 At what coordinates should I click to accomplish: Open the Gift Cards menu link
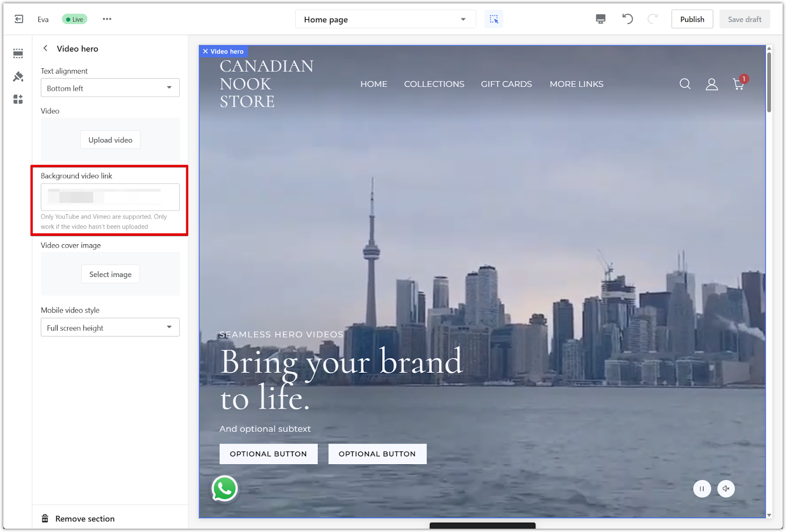506,84
